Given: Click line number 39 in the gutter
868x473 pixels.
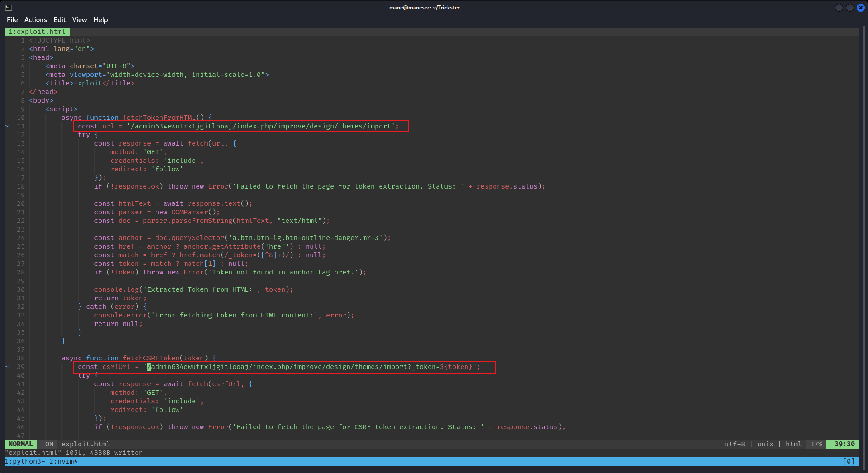Looking at the screenshot, I should point(21,367).
